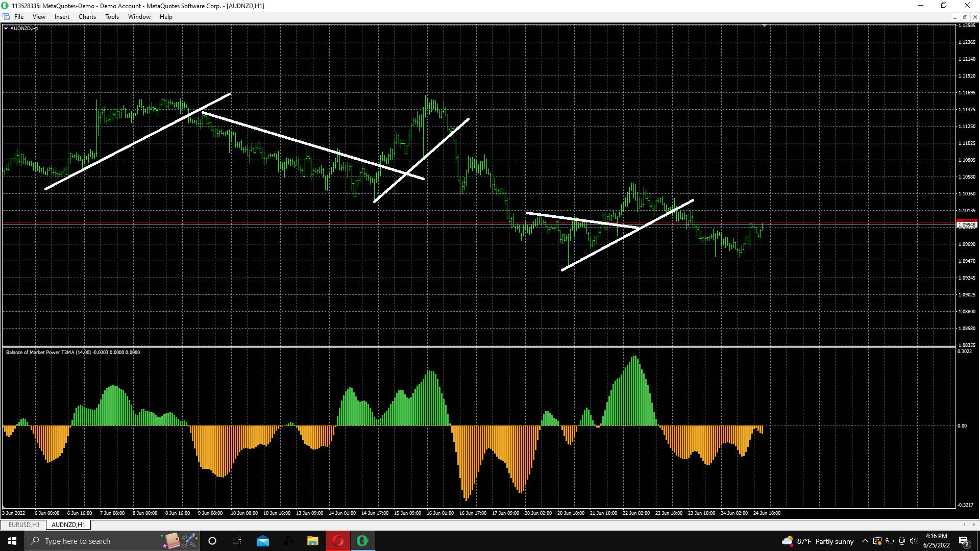Open the Cortana circle icon
980x551 pixels.
point(212,541)
